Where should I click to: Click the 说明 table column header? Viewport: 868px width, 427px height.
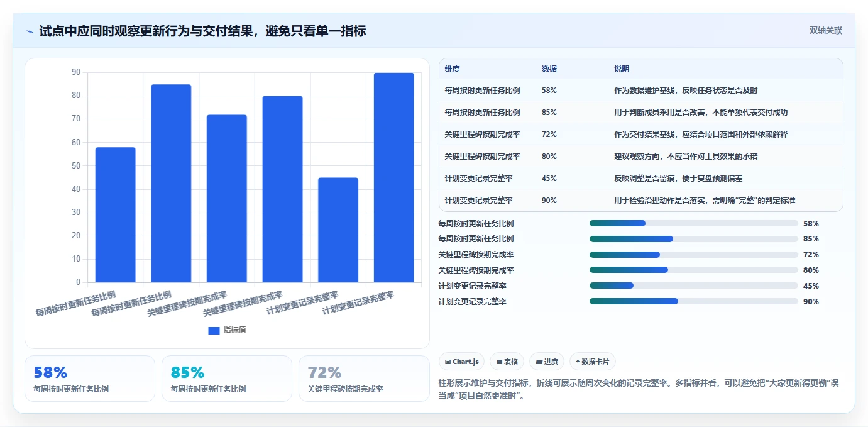622,69
